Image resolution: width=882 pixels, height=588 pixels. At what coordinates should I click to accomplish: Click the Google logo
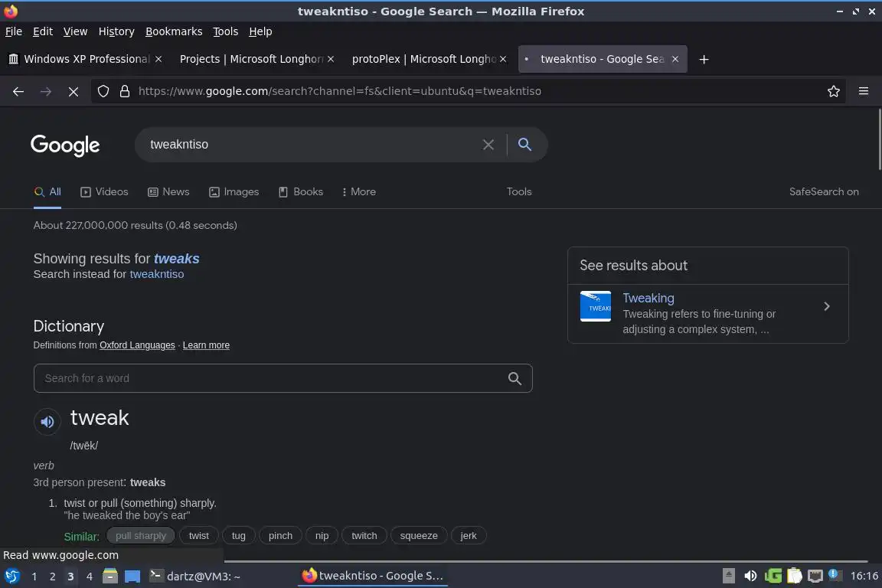[x=65, y=145]
